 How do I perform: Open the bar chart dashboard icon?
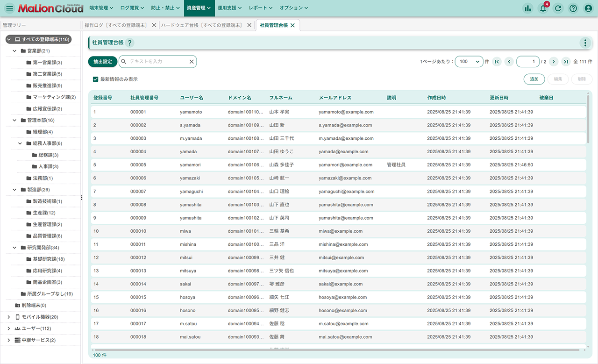(528, 8)
